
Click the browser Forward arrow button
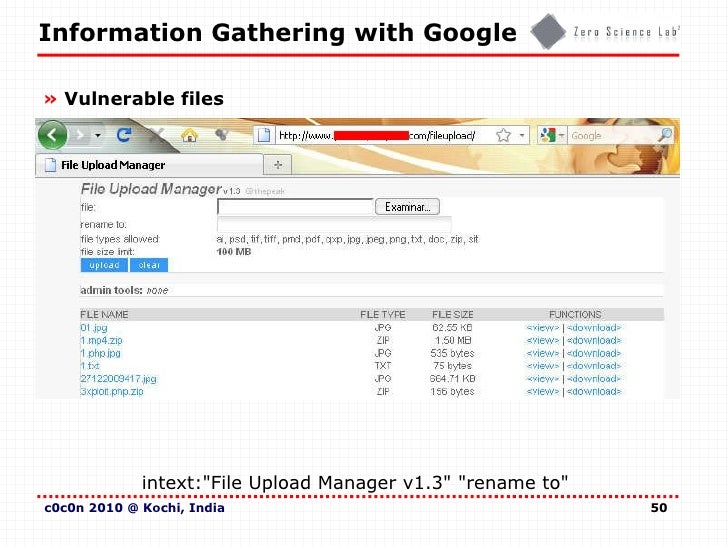(80, 135)
